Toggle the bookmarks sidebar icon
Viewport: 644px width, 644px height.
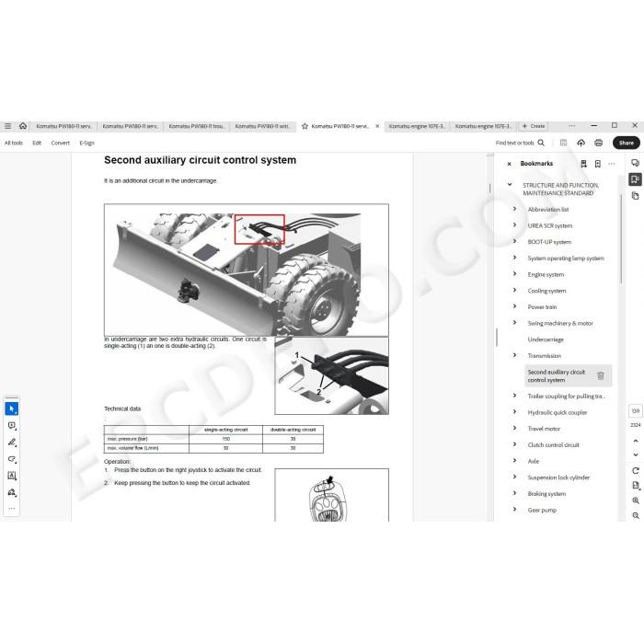[x=635, y=179]
